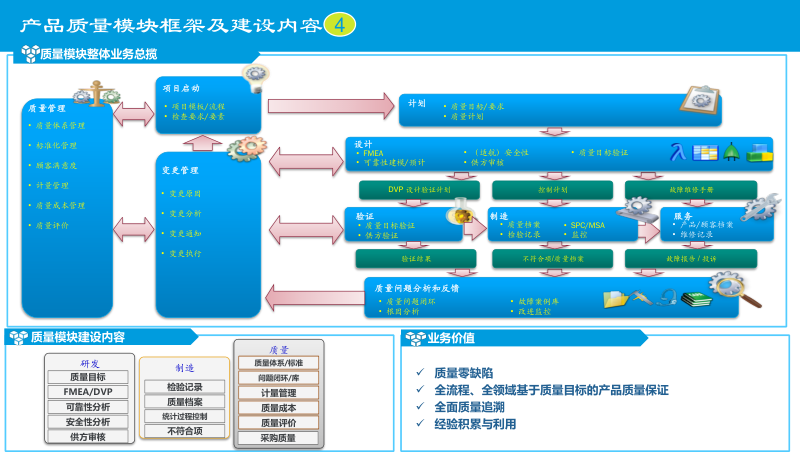
Task: Click the cubes icon beside 质量模块整体业务总揽
Action: tap(30, 54)
